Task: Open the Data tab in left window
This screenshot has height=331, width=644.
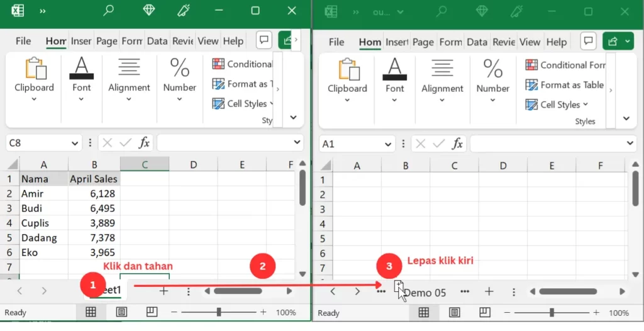Action: (157, 41)
